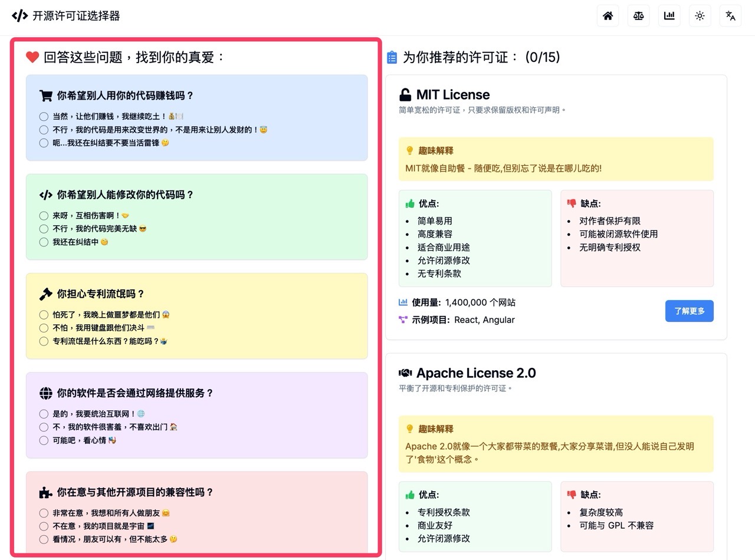The image size is (755, 560).
Task: Click the MIT License card title
Action: click(453, 95)
